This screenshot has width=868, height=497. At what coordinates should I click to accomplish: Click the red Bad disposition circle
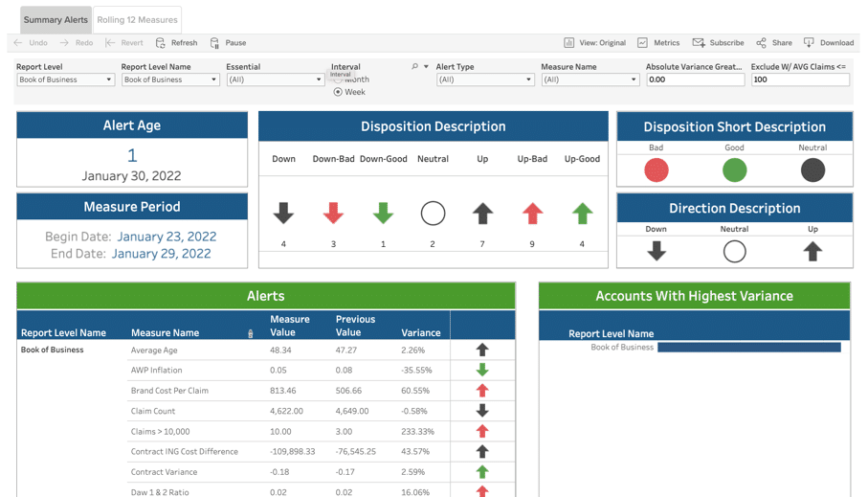(656, 170)
